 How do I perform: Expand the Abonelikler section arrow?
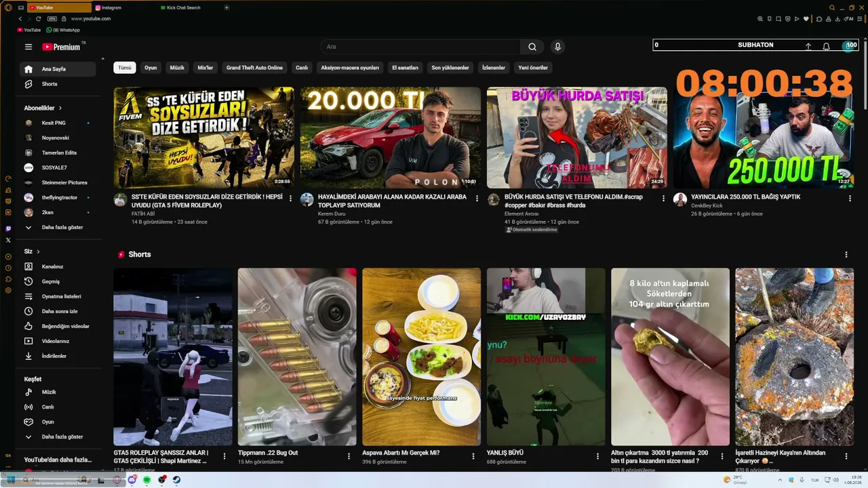60,108
